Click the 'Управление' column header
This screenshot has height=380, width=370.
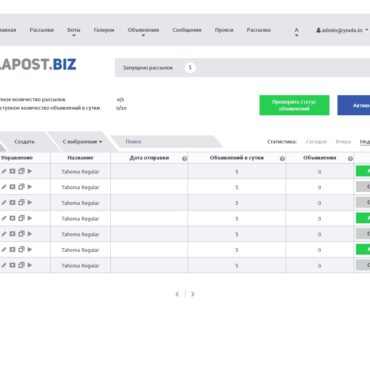17,158
